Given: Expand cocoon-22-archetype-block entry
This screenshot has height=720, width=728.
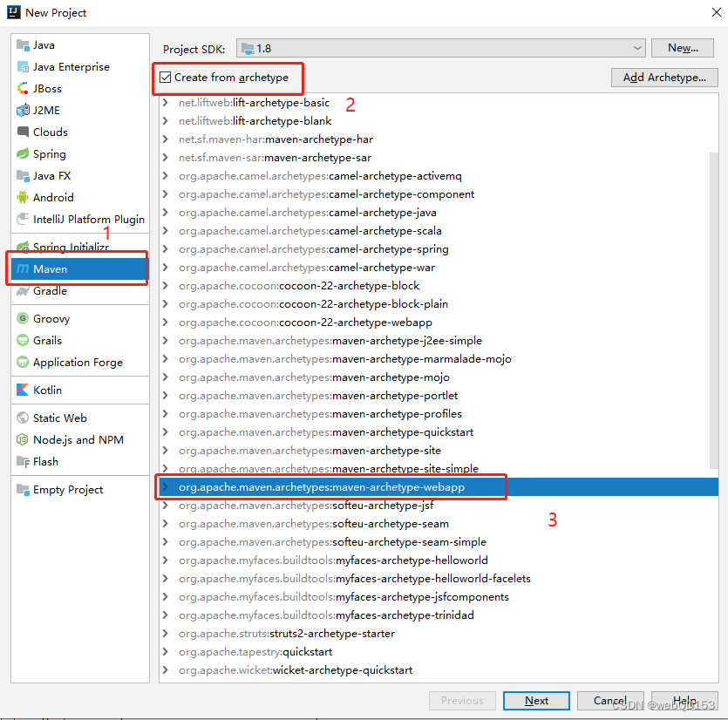Looking at the screenshot, I should click(x=166, y=286).
